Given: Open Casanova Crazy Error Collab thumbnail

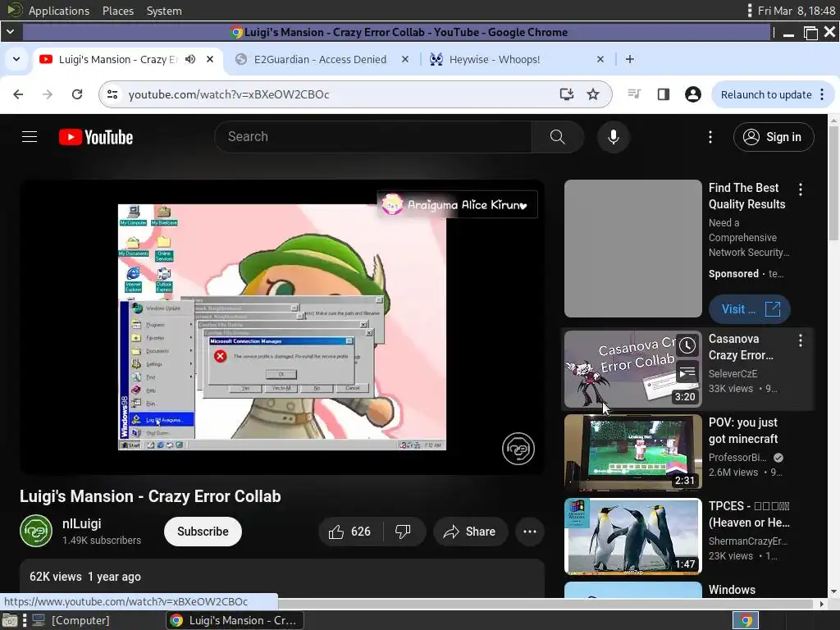Looking at the screenshot, I should click(x=632, y=369).
